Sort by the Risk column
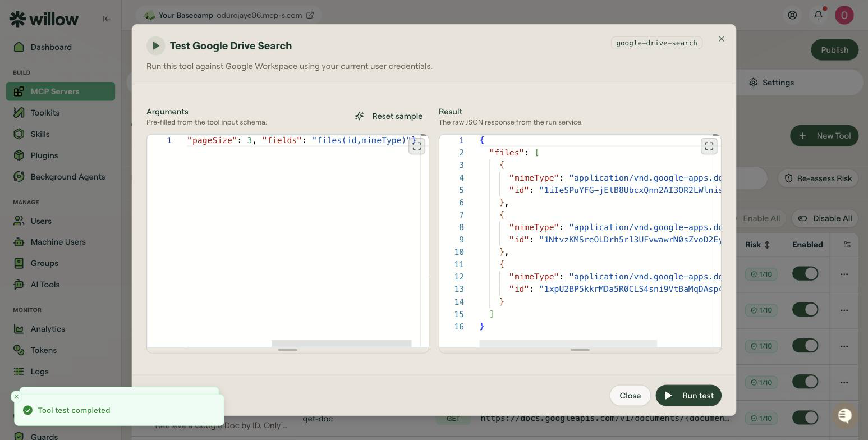The width and height of the screenshot is (868, 440). (x=757, y=245)
